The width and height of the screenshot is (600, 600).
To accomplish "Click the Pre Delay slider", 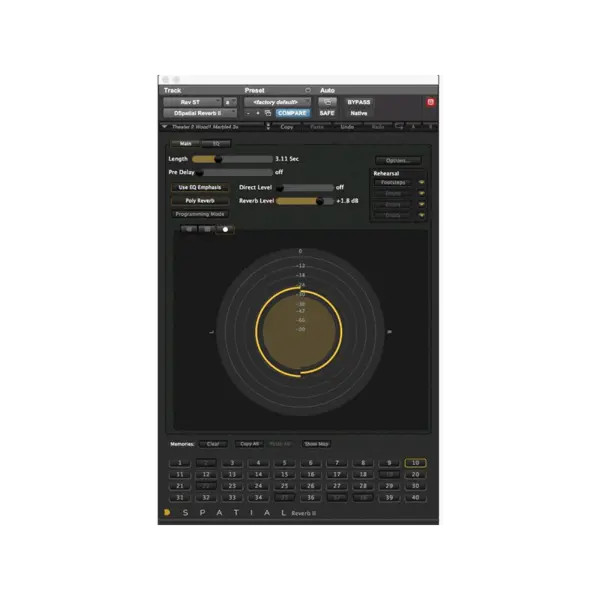I will coord(234,173).
